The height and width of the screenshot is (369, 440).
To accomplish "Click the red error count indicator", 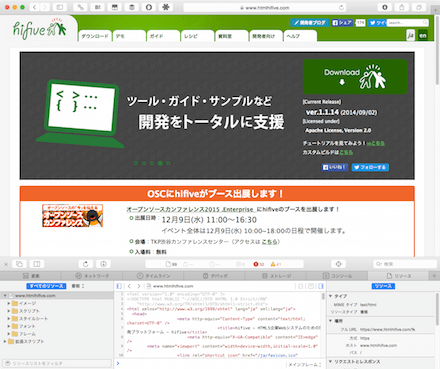I will 259,264.
